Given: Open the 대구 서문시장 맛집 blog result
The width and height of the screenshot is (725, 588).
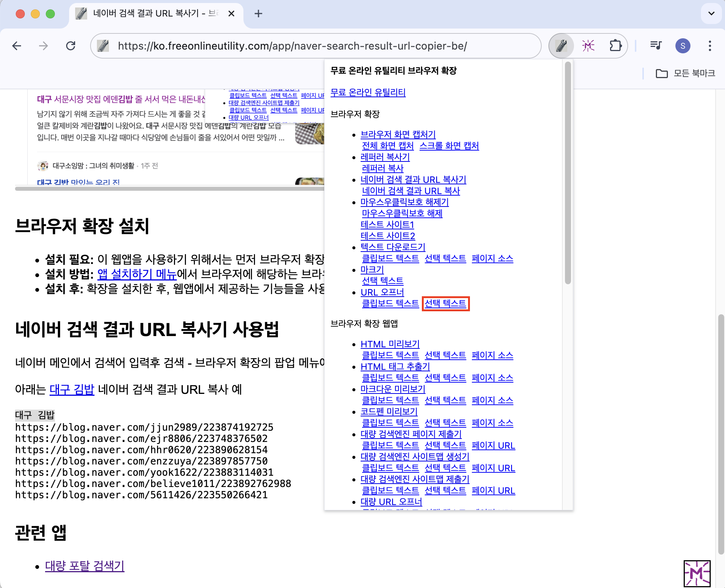Looking at the screenshot, I should (121, 99).
